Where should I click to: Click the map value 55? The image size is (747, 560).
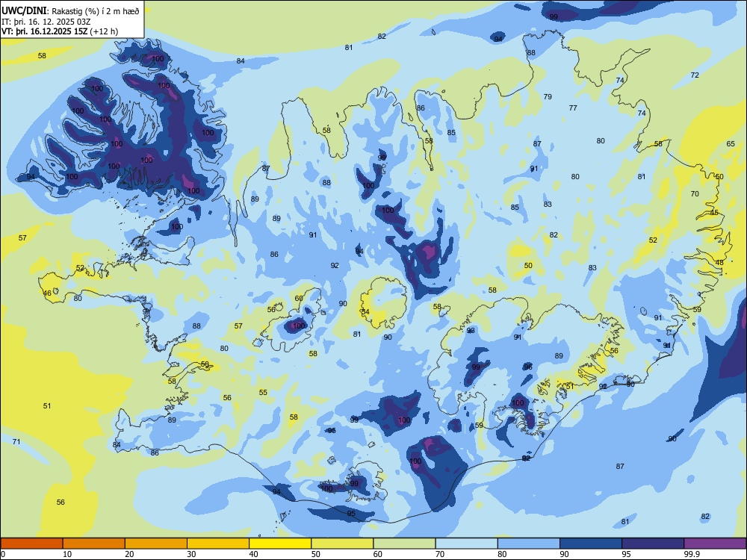[263, 393]
